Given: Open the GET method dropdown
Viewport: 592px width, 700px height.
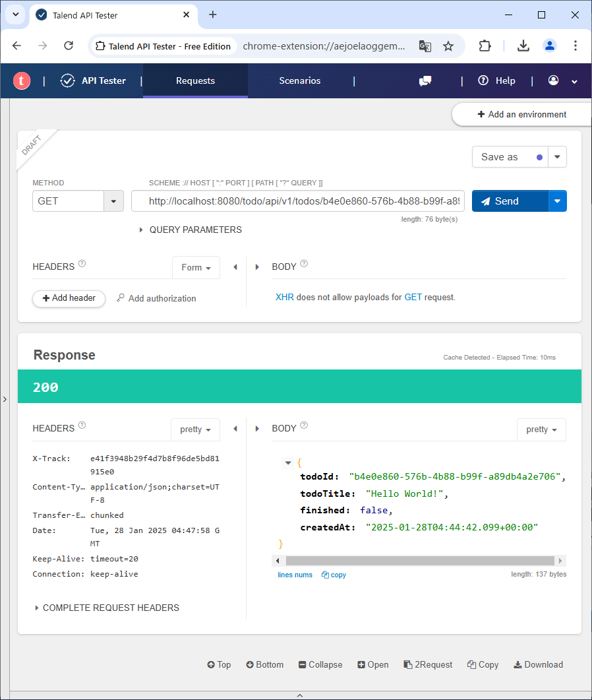Looking at the screenshot, I should click(113, 201).
